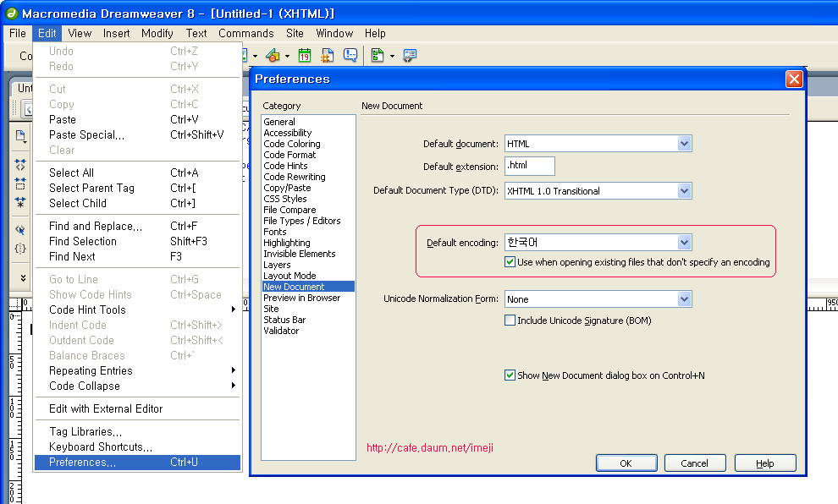Screen dimensions: 838x504
Task: Select the Code Coloring category
Action: [x=292, y=144]
